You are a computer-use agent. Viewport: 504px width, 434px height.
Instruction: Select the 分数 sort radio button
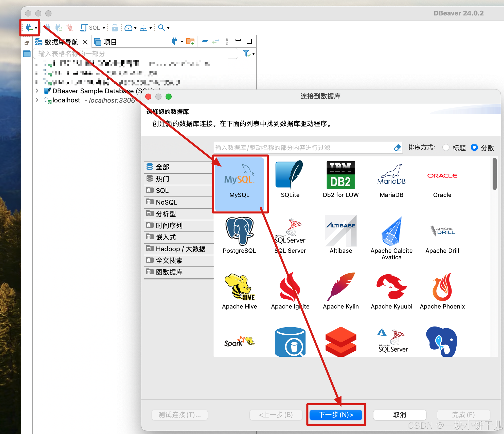click(474, 148)
